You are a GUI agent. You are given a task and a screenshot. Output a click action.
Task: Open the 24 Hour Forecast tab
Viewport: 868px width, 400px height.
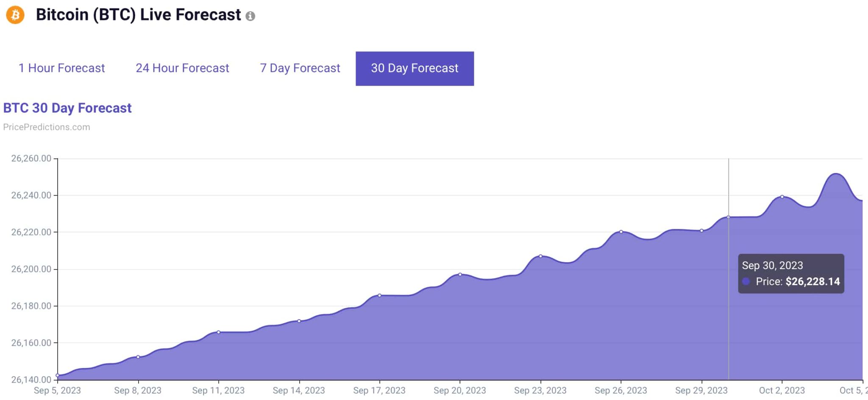coord(182,68)
